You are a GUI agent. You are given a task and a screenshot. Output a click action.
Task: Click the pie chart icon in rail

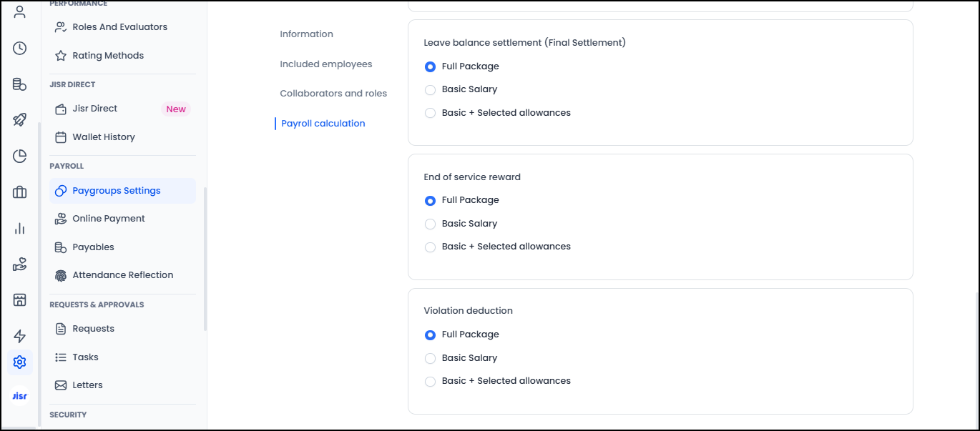[20, 157]
